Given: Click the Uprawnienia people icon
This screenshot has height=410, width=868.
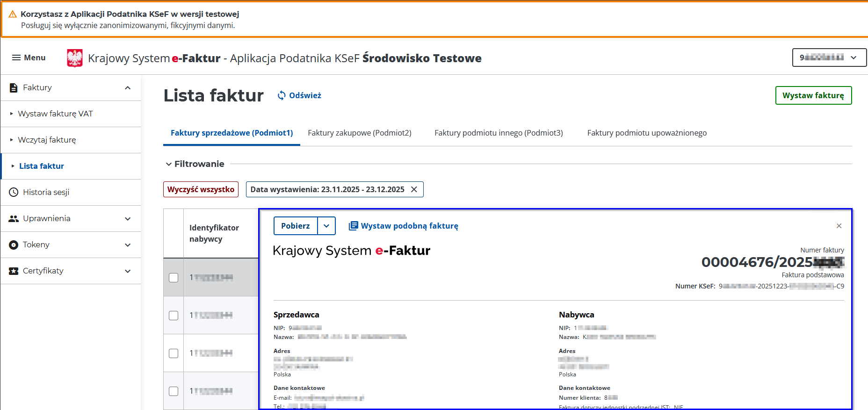Looking at the screenshot, I should tap(14, 218).
